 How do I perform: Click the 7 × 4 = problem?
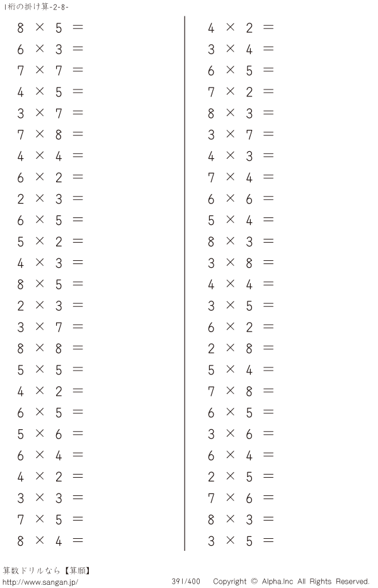click(x=241, y=177)
